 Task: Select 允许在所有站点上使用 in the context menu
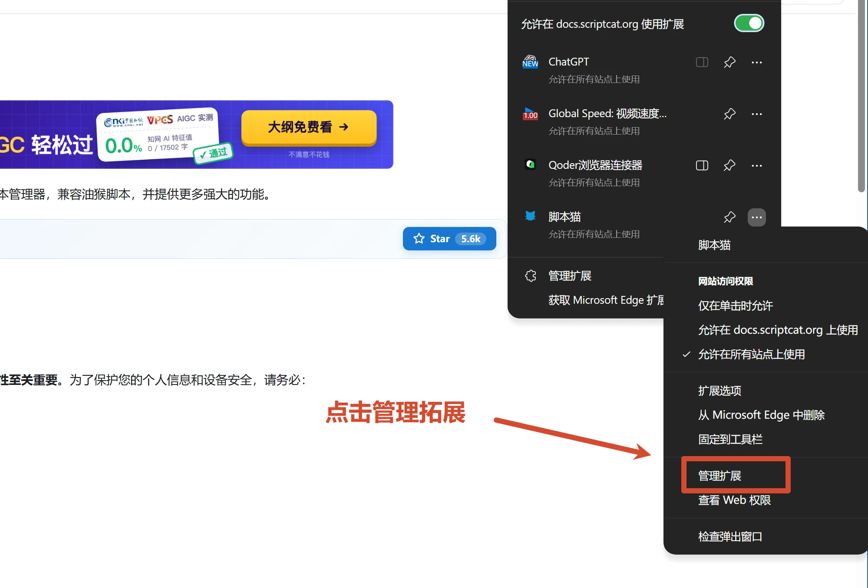[x=751, y=354]
